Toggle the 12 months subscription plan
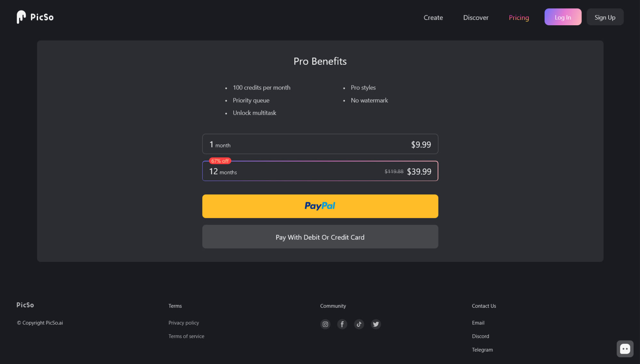The image size is (640, 364). 320,170
